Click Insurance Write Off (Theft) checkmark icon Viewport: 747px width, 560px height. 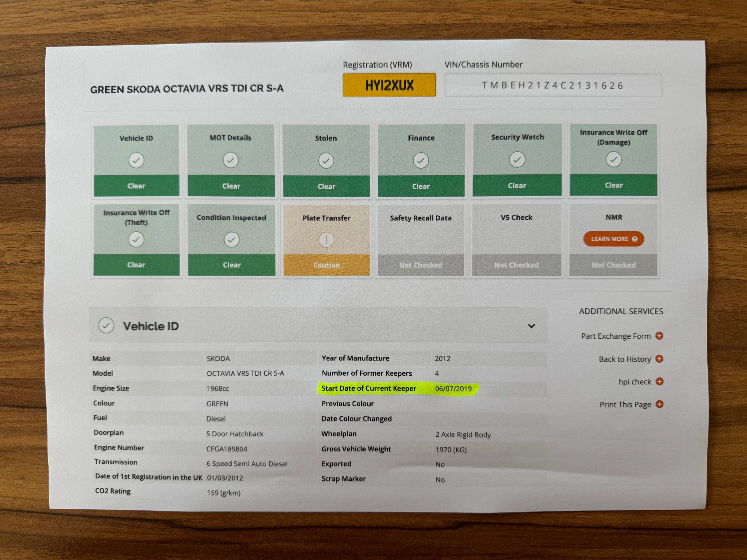click(x=137, y=239)
